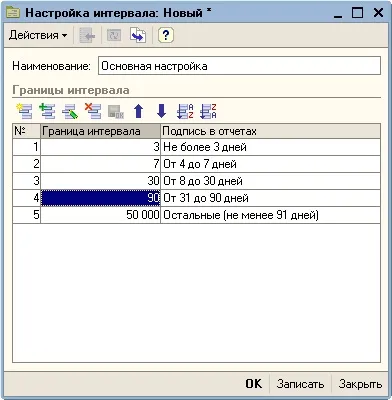The width and height of the screenshot is (392, 400).
Task: Sort descending with the Z-A icon
Action: coord(208,111)
